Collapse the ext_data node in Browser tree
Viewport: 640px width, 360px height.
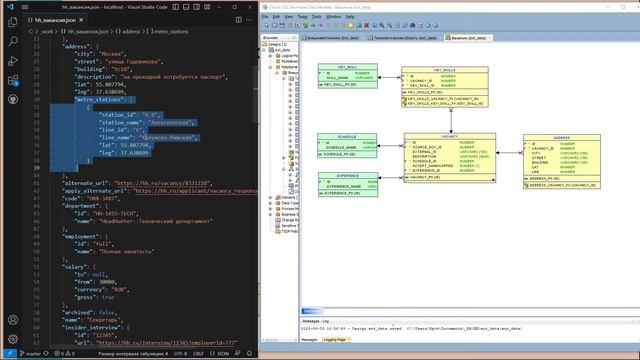click(264, 50)
